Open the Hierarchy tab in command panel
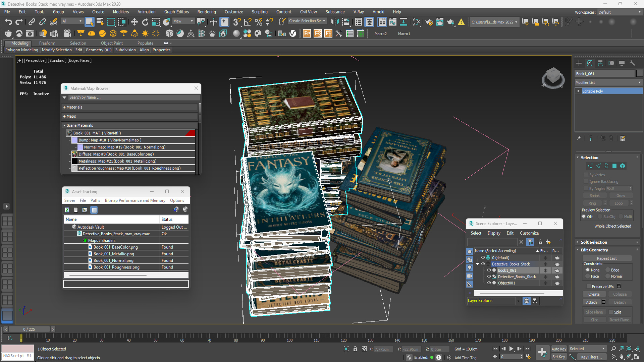Image resolution: width=644 pixels, height=362 pixels. 600,63
